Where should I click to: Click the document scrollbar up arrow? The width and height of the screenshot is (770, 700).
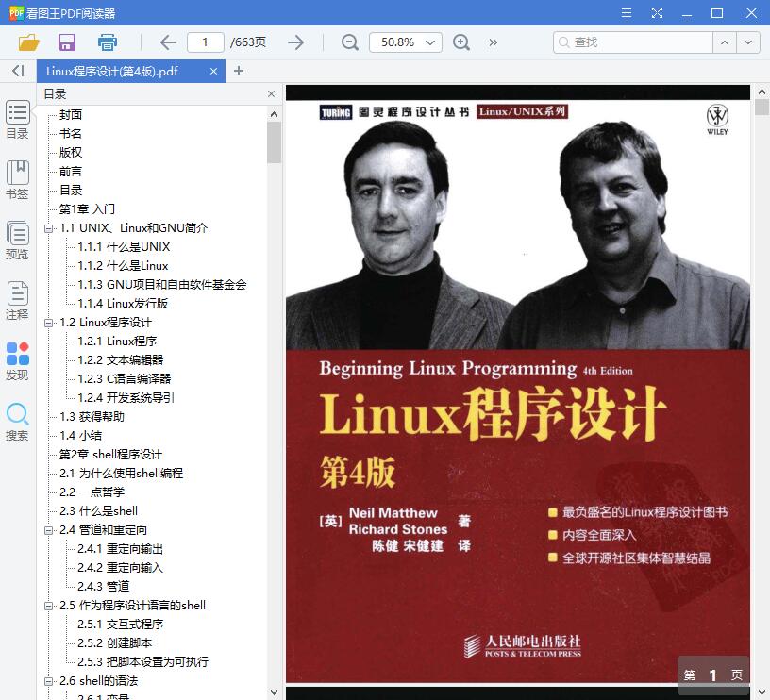coord(762,92)
